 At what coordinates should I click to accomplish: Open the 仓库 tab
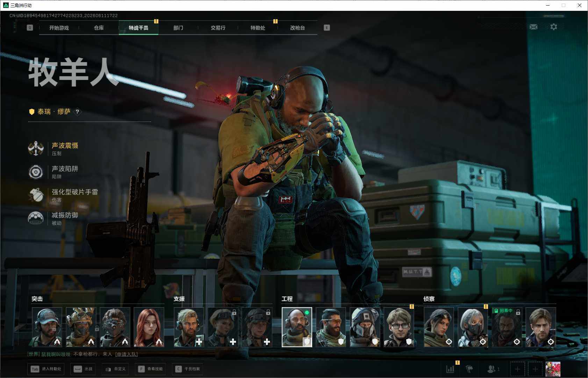99,28
